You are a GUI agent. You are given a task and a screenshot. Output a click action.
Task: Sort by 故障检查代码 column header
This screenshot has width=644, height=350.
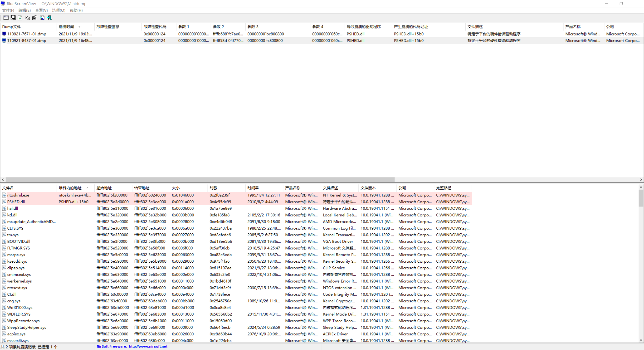click(159, 27)
